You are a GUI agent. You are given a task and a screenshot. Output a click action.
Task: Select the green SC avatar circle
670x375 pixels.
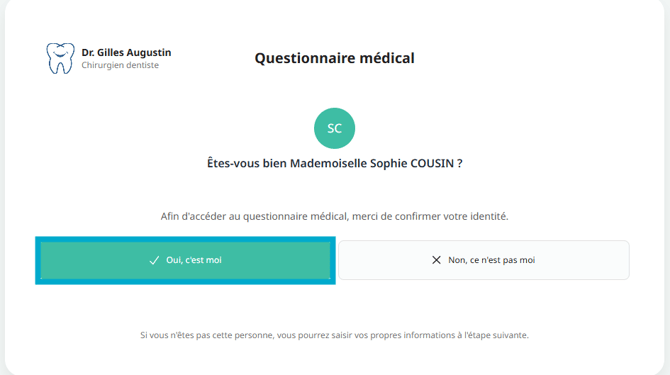335,128
